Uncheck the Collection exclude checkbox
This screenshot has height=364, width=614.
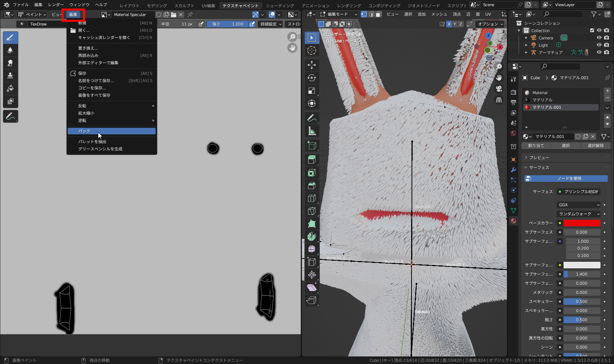592,30
